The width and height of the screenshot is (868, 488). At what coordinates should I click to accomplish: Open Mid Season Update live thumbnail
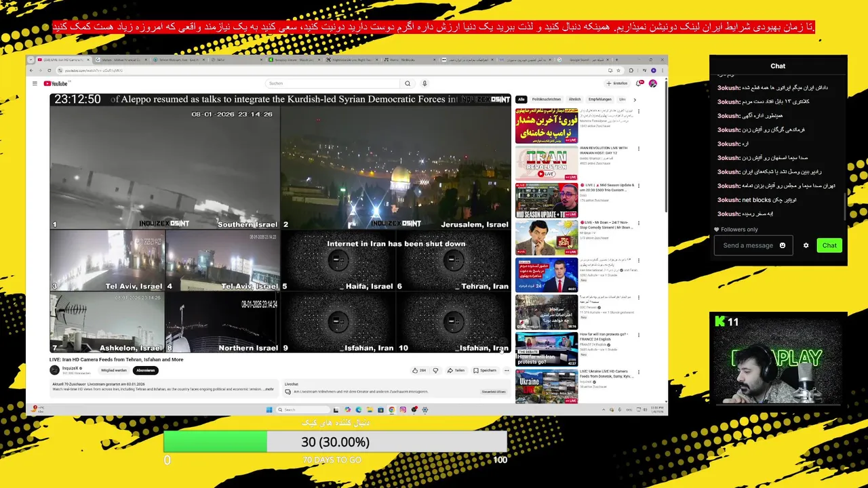tap(547, 201)
